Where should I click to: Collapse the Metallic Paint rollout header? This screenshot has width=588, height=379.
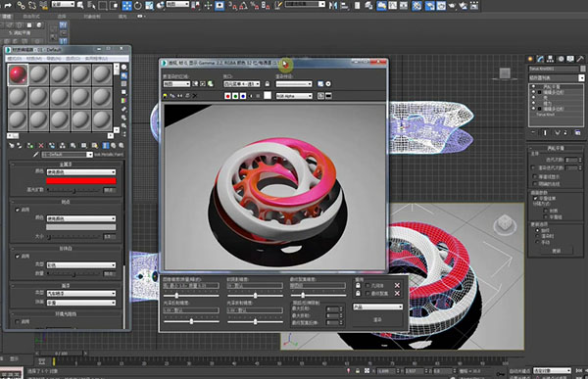[66, 165]
